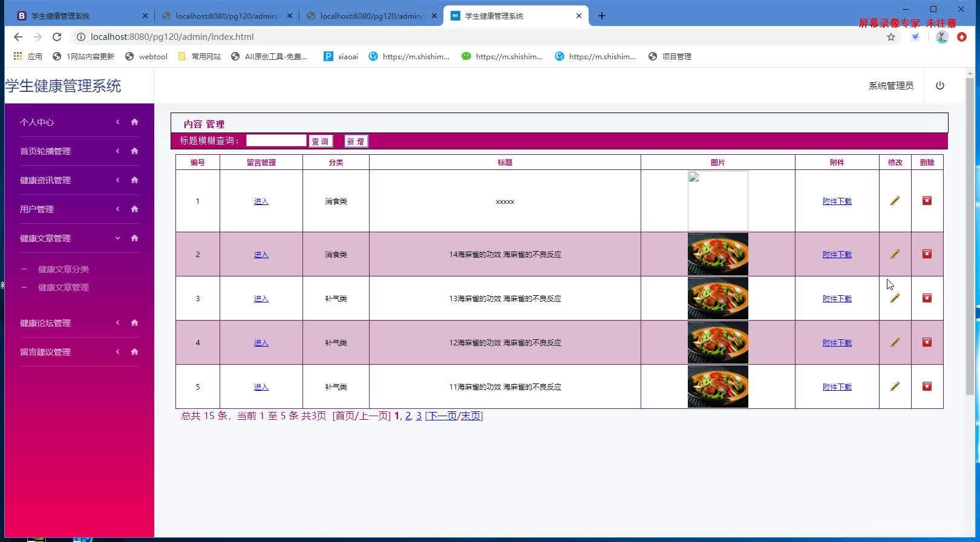
Task: Open the 应用 apps shortcut
Action: tap(28, 56)
